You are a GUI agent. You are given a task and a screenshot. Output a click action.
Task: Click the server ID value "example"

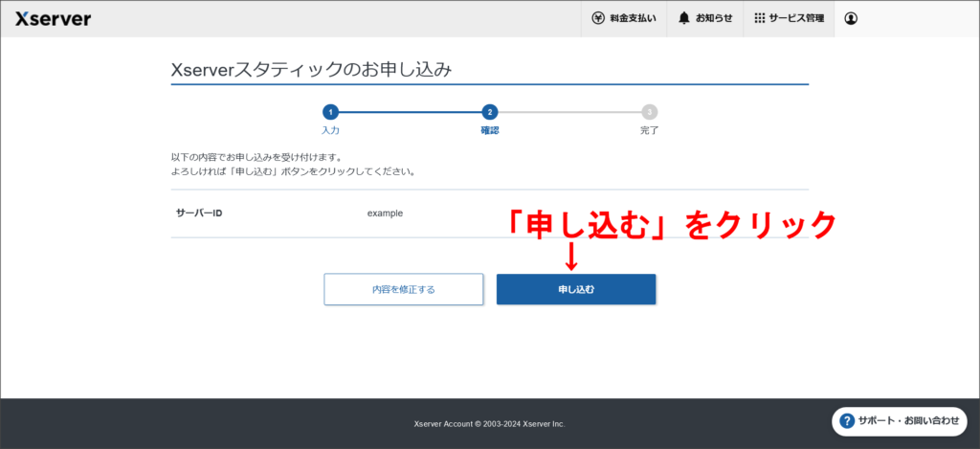(x=385, y=213)
